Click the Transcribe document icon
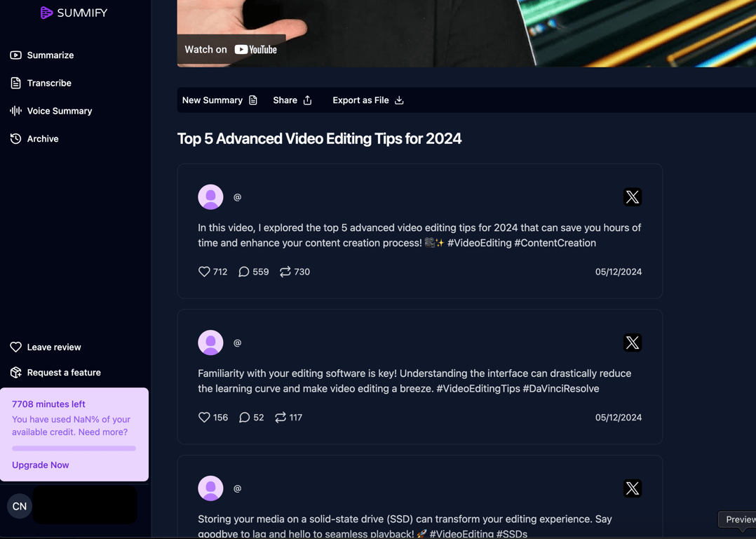The height and width of the screenshot is (539, 756). [16, 83]
